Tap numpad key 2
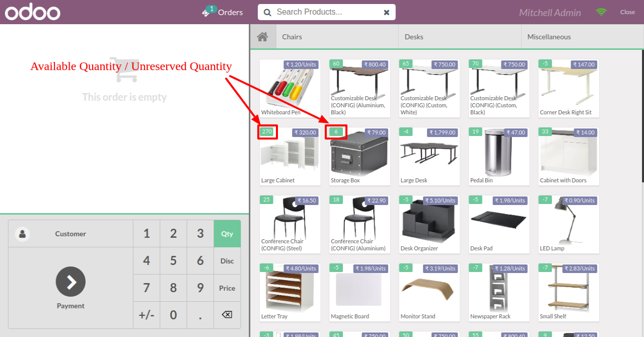Viewport: 644px width, 337px height. pos(173,234)
